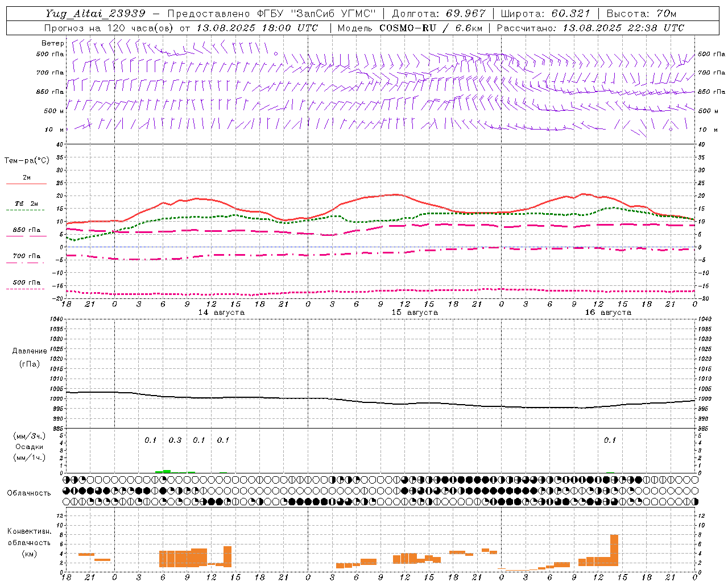Select the Высота: 70м header entry
Screen dimensions: 728x582
click(x=642, y=14)
